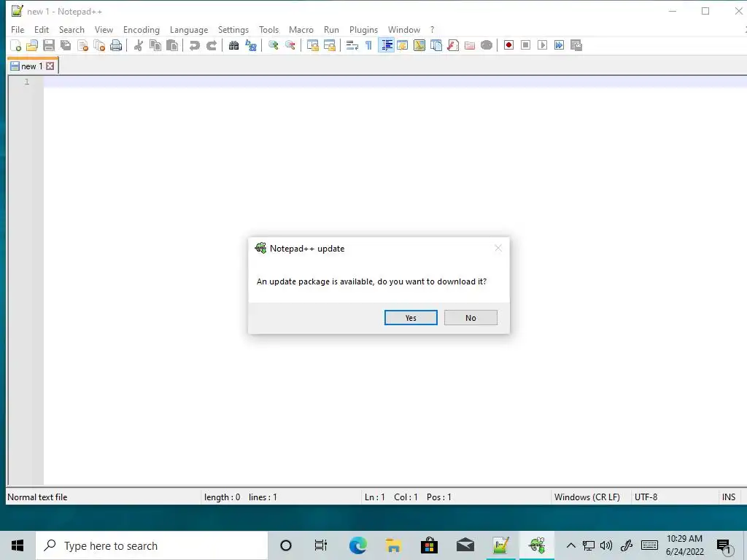Image resolution: width=747 pixels, height=560 pixels.
Task: Toggle indent guide toolbar icon
Action: pos(387,45)
